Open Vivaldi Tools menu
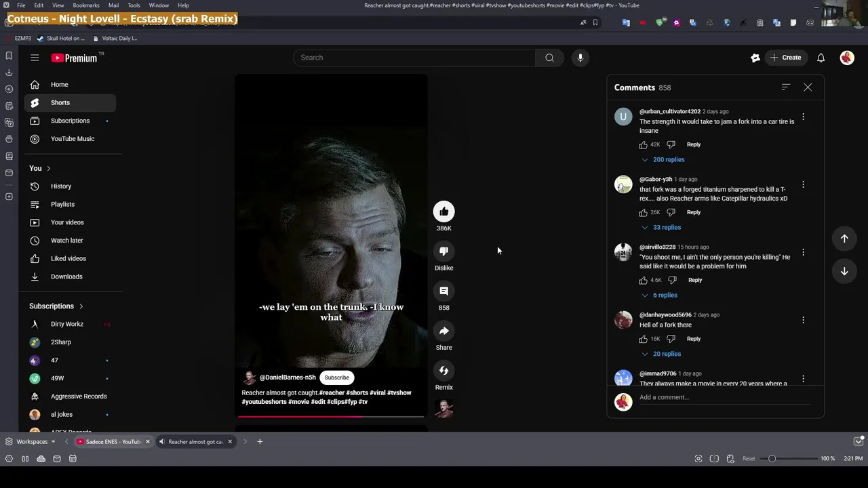This screenshot has width=868, height=488. click(134, 5)
